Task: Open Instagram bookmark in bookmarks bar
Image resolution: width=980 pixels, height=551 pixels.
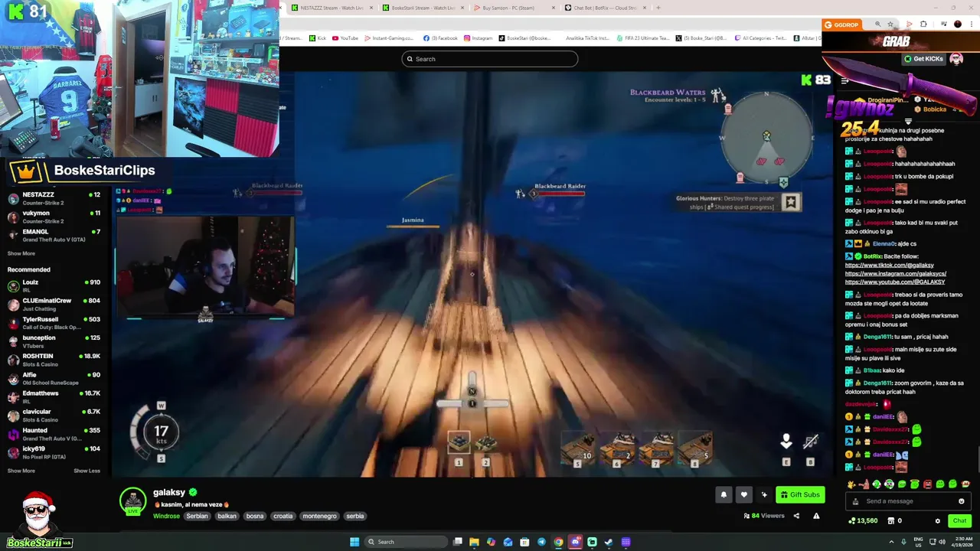Action: click(x=478, y=38)
